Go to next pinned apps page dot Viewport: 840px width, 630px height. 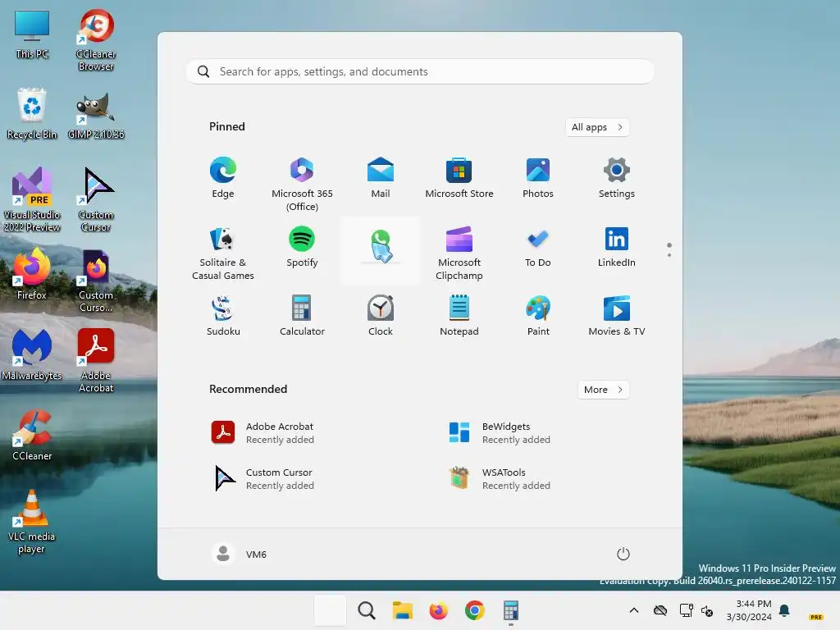coord(669,255)
